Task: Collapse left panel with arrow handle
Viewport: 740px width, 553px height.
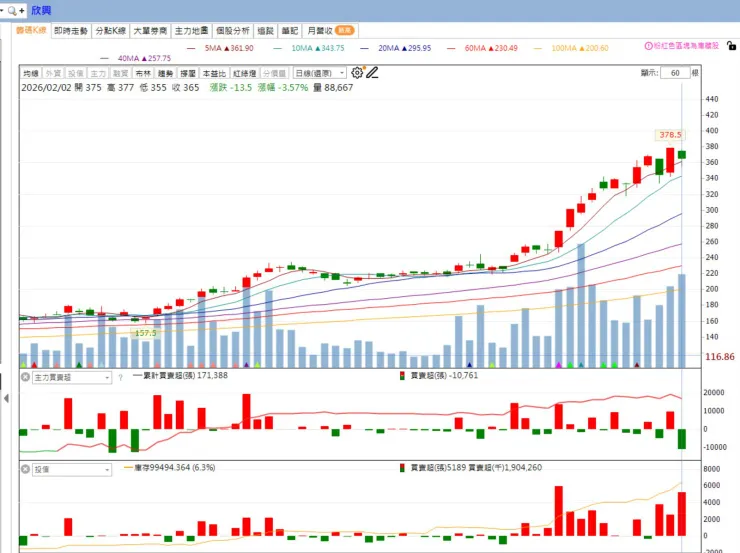Action: (x=6, y=399)
